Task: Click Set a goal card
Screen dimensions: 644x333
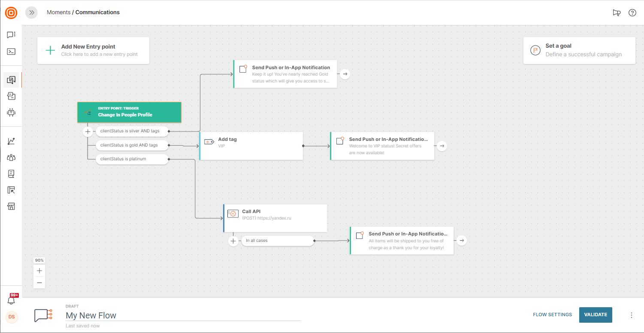Action: click(x=579, y=50)
